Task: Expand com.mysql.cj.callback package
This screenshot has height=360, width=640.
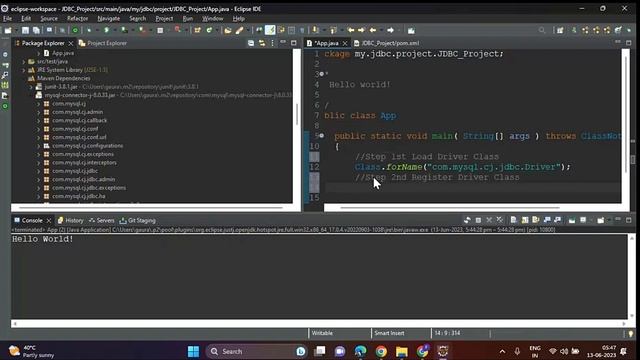Action: point(39,120)
